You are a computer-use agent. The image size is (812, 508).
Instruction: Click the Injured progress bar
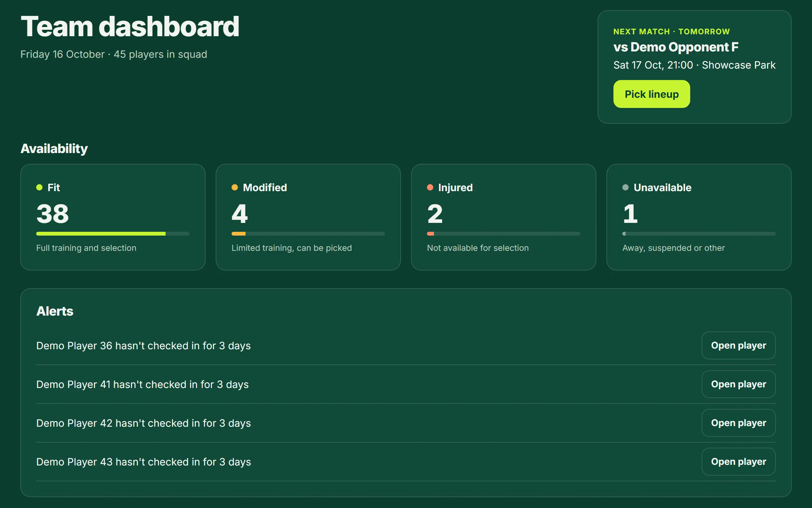pyautogui.click(x=503, y=233)
